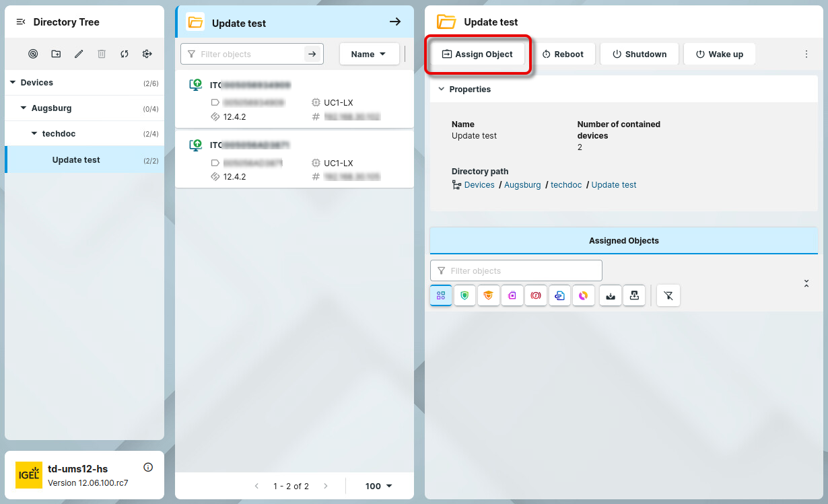Toggle the green shield object type filter
This screenshot has height=504, width=828.
click(x=464, y=295)
